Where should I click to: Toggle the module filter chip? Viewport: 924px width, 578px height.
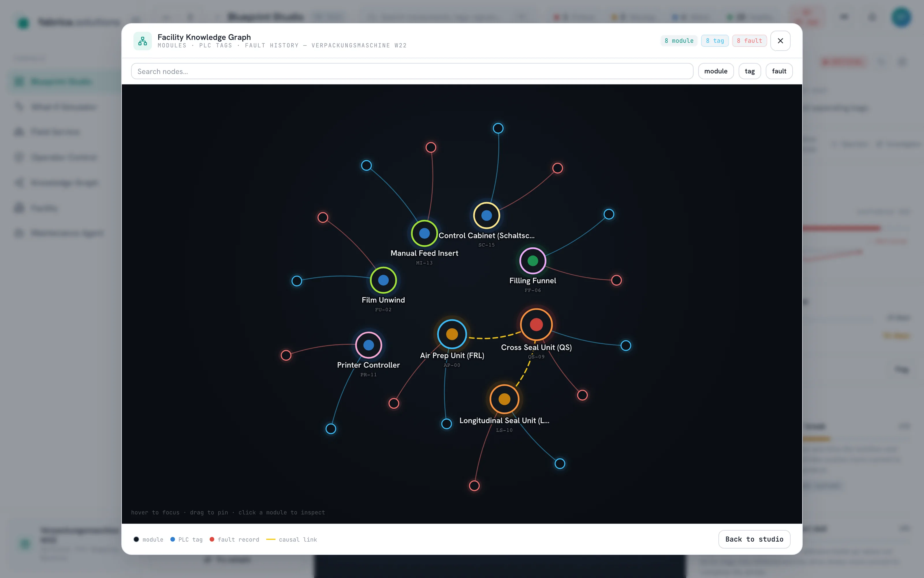716,71
